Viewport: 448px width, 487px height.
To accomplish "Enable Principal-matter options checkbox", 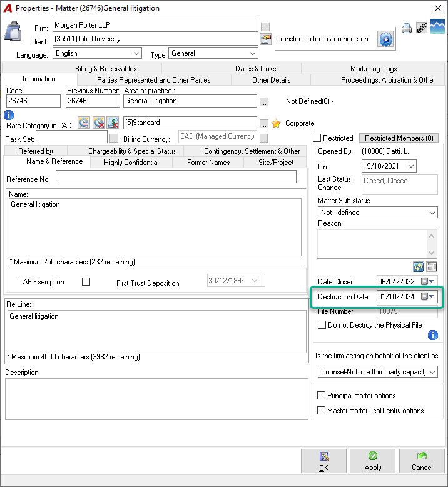I will [321, 395].
